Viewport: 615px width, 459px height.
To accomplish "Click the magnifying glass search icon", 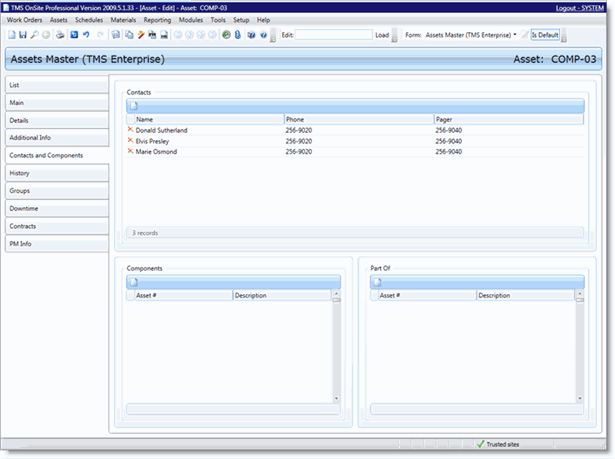I will point(35,35).
